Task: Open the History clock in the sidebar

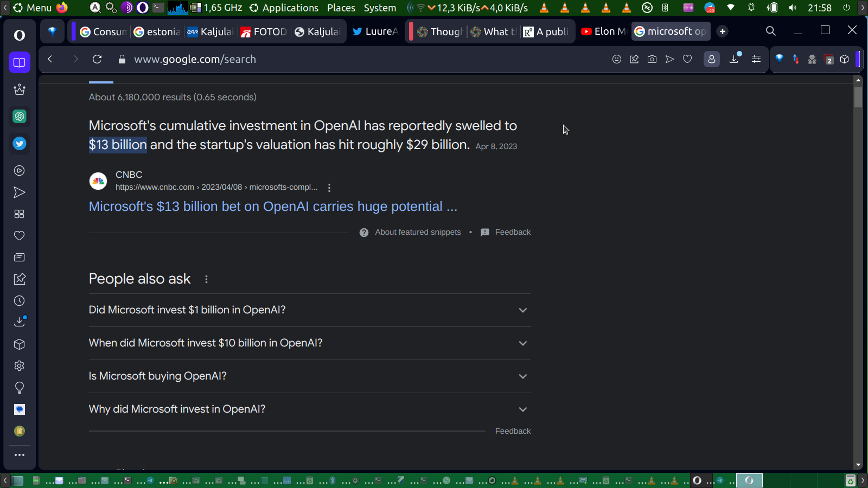Action: (20, 301)
